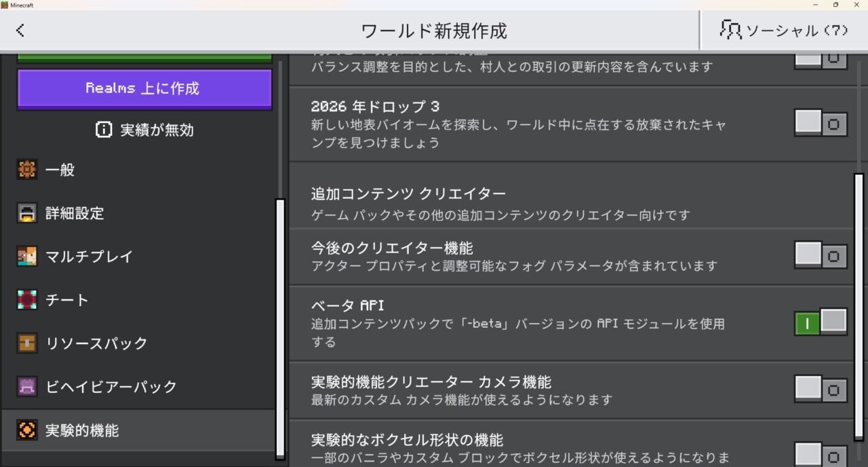Image resolution: width=868 pixels, height=467 pixels.
Task: Switch to the マルチプレイ tab
Action: tap(138, 257)
